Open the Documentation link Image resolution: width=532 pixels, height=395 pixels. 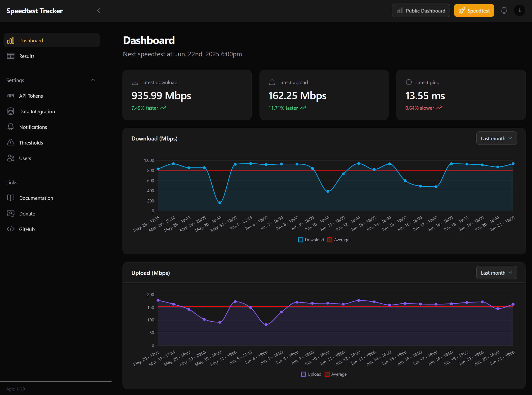pyautogui.click(x=36, y=198)
